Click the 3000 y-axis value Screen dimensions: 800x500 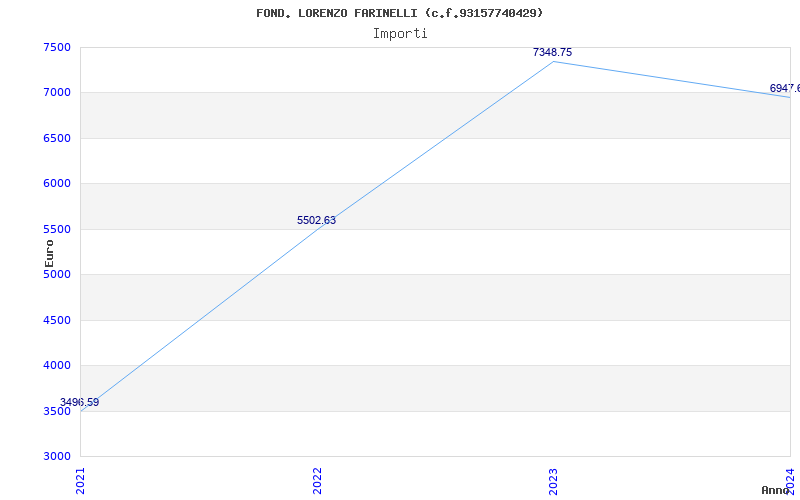(57, 456)
